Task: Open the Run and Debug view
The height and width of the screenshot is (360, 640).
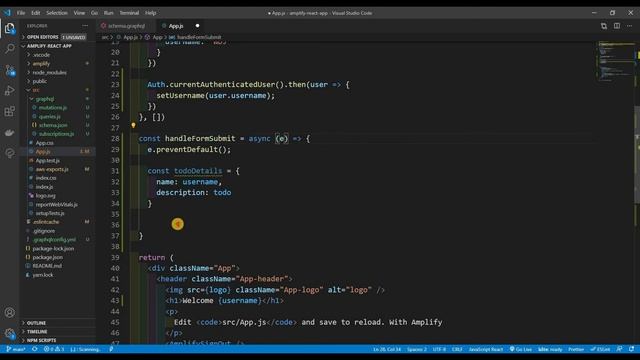Action: tap(9, 91)
